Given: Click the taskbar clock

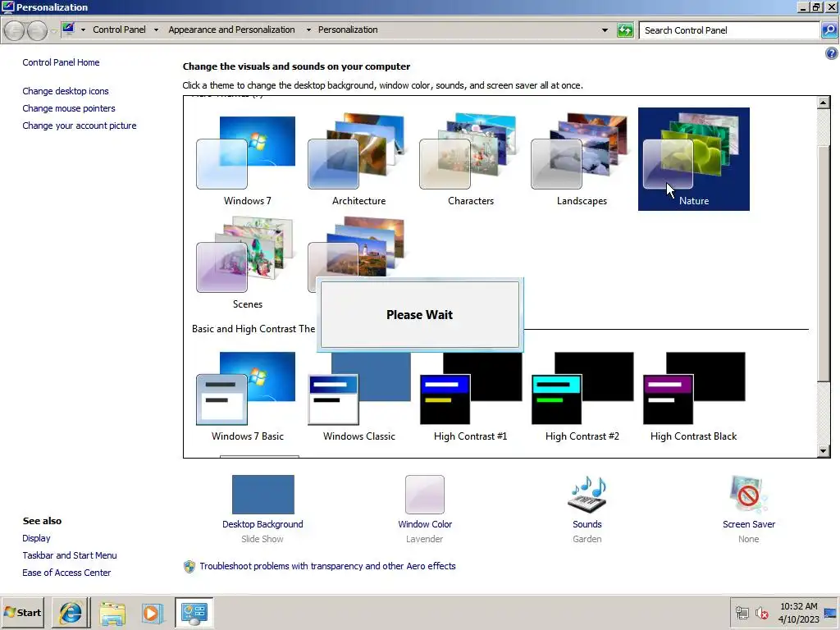Looking at the screenshot, I should point(798,612).
